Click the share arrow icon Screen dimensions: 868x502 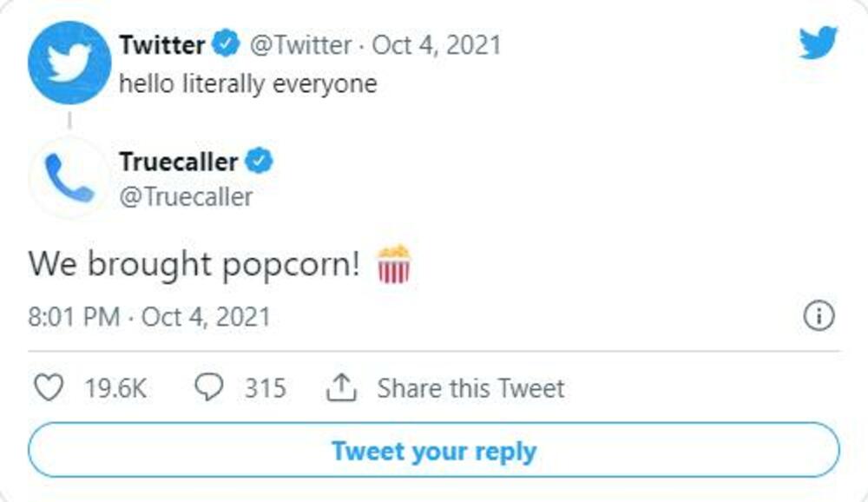click(342, 387)
